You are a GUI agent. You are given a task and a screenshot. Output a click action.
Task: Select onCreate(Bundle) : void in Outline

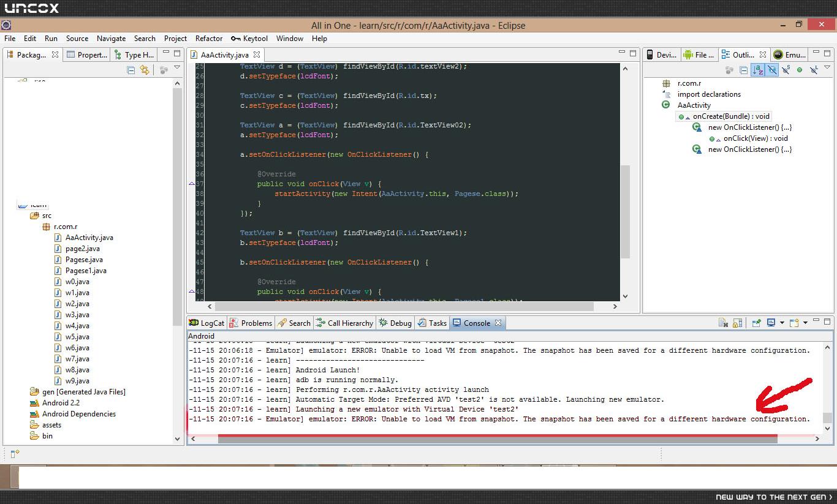pyautogui.click(x=724, y=116)
